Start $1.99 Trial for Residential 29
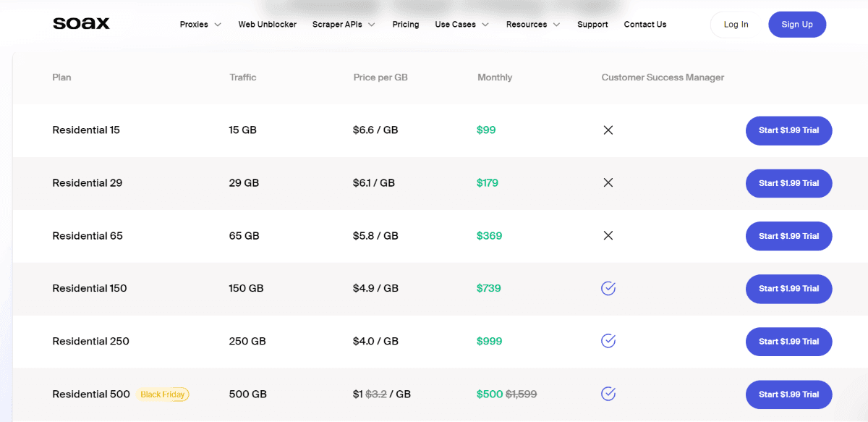 [x=789, y=183]
